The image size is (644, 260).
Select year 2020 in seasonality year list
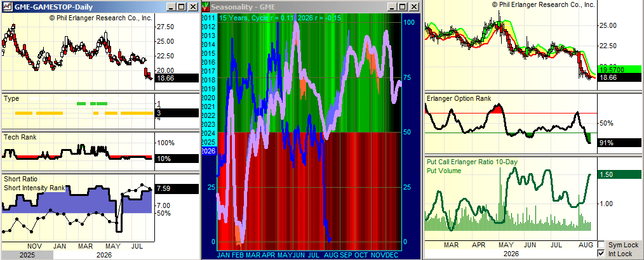208,98
